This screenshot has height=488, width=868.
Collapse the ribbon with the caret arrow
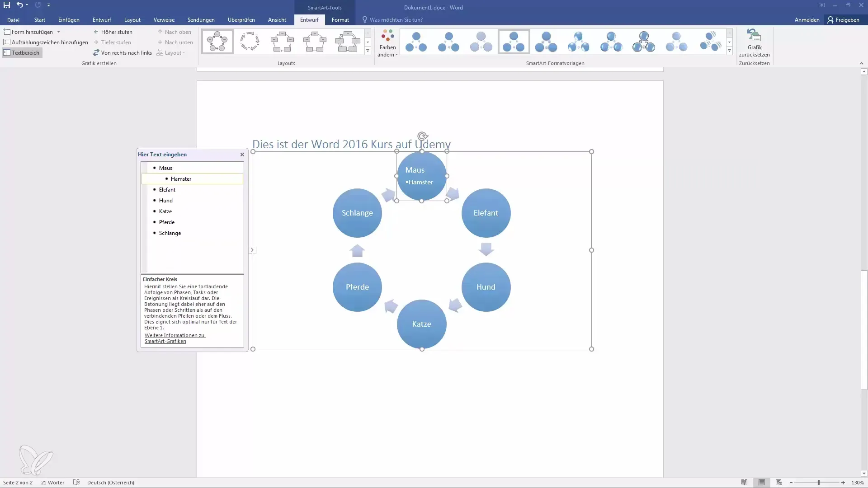(861, 63)
